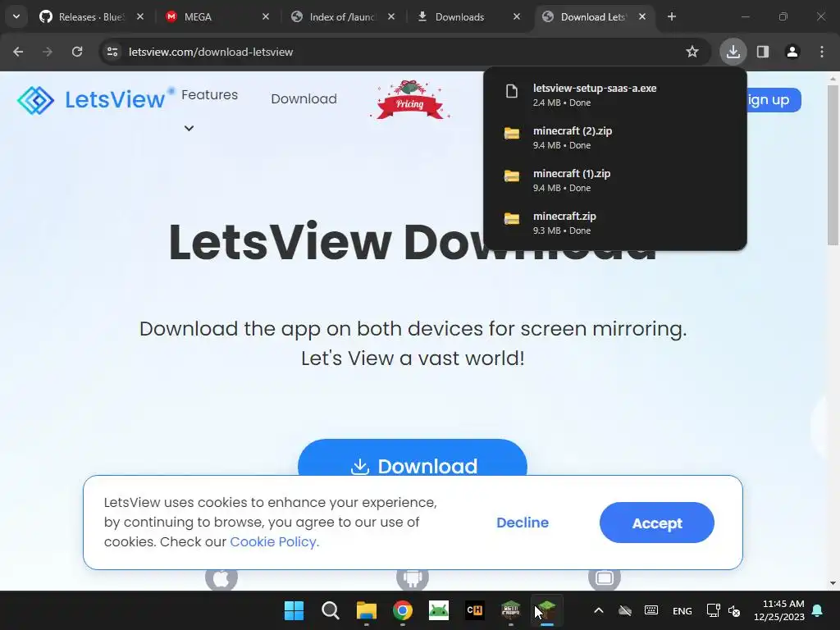The height and width of the screenshot is (630, 840).
Task: Open the Pricing ribbon banner
Action: click(x=410, y=99)
